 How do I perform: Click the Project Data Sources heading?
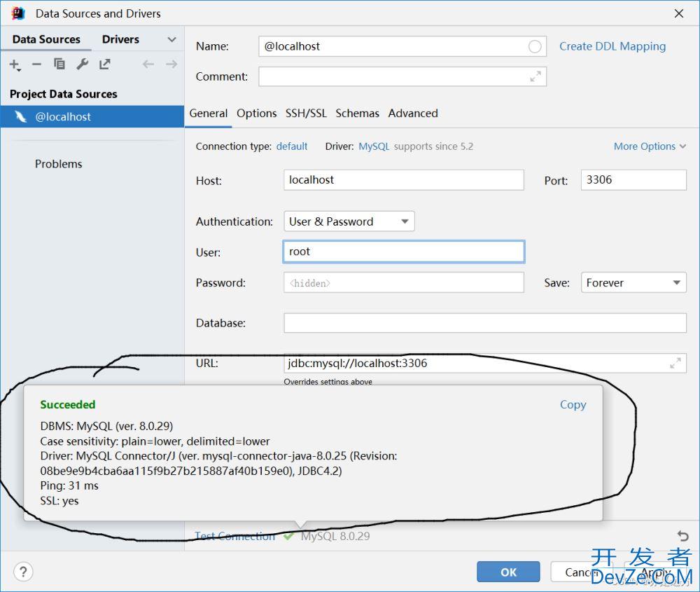[64, 94]
